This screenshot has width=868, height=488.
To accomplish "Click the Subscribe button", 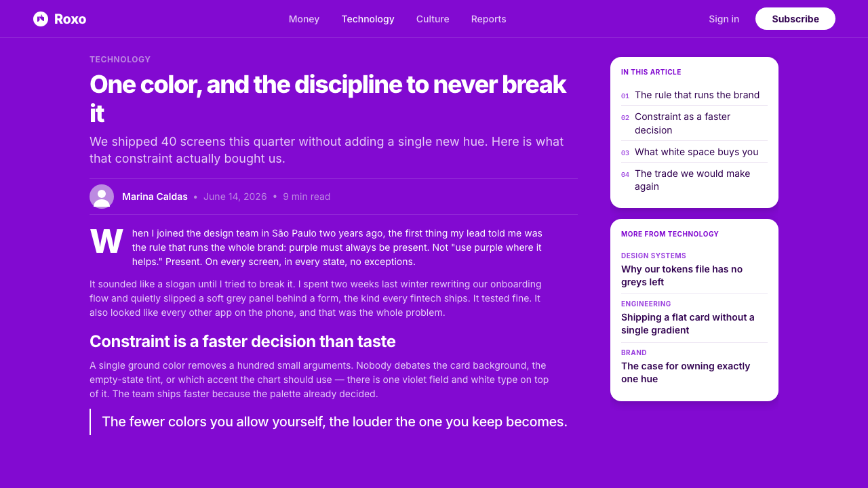I will [x=795, y=19].
